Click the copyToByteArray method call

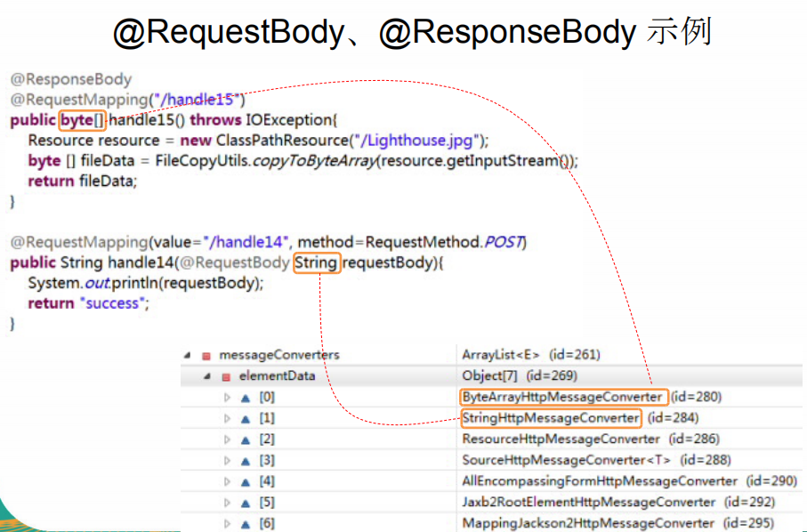pyautogui.click(x=315, y=161)
